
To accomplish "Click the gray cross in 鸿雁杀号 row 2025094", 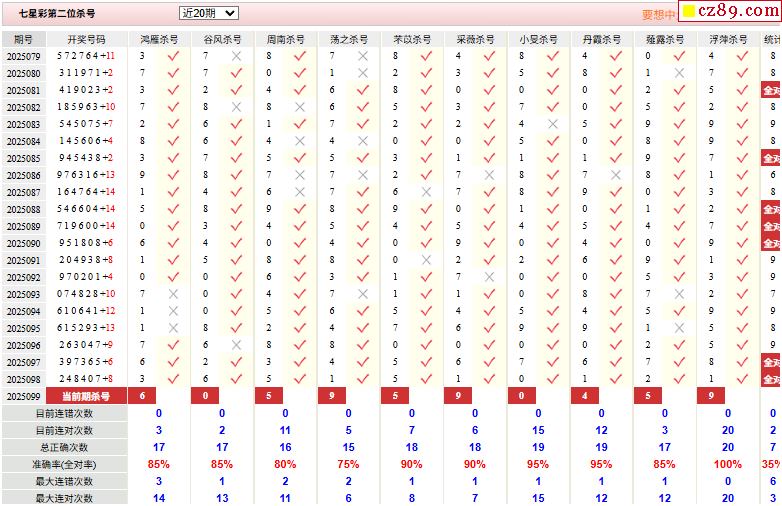I will point(173,311).
